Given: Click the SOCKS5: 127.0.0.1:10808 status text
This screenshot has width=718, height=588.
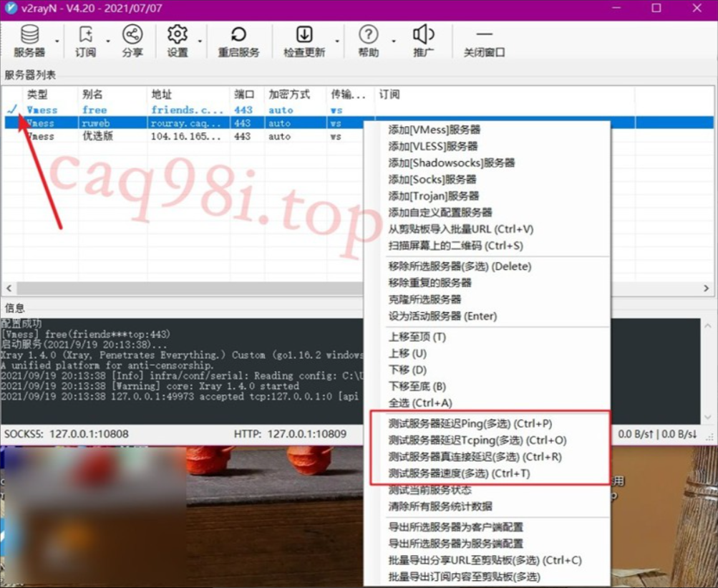Looking at the screenshot, I should (x=67, y=433).
